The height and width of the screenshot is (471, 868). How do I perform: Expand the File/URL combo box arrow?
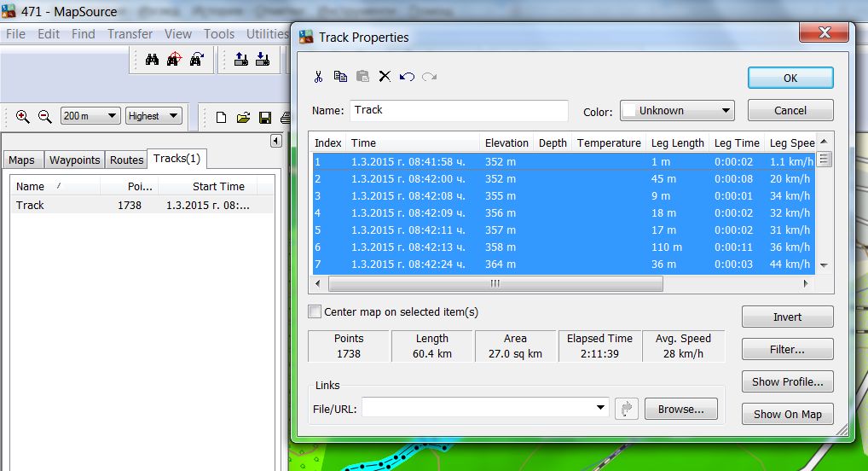tap(600, 408)
